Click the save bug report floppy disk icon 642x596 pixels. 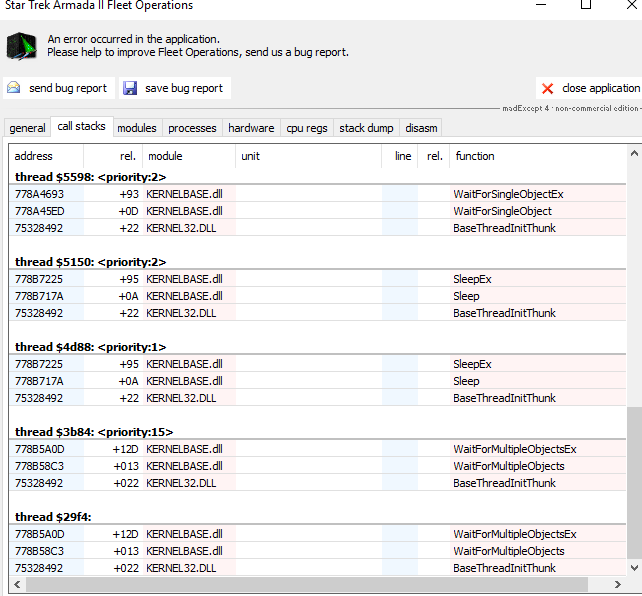pos(130,88)
